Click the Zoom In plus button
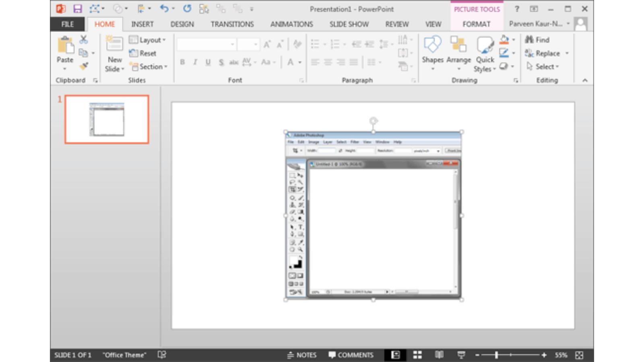The width and height of the screenshot is (644, 362). pos(544,355)
